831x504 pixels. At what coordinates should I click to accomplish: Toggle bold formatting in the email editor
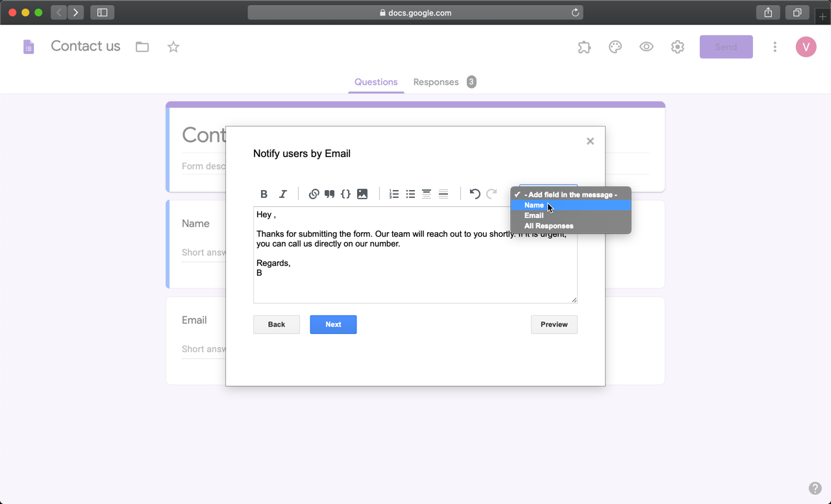pos(264,193)
